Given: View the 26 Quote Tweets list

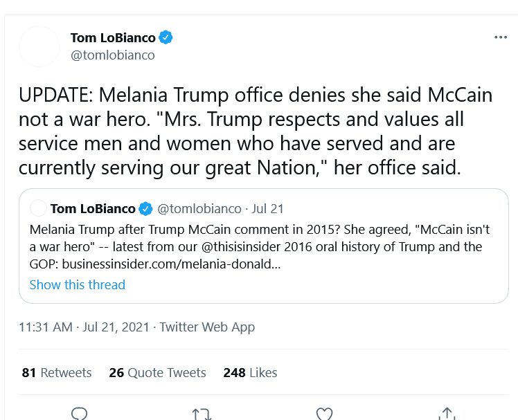Looking at the screenshot, I should [x=158, y=372].
